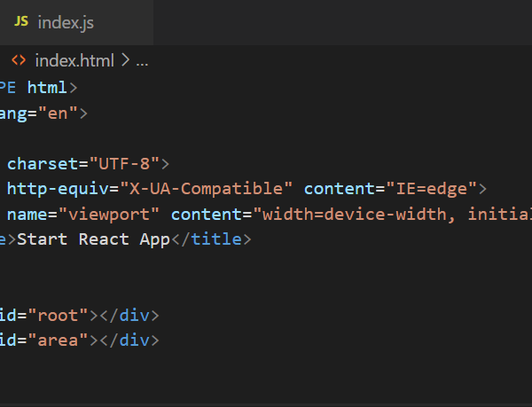Viewport: 532px width, 407px height.
Task: Click the id "root" value
Action: 59,315
